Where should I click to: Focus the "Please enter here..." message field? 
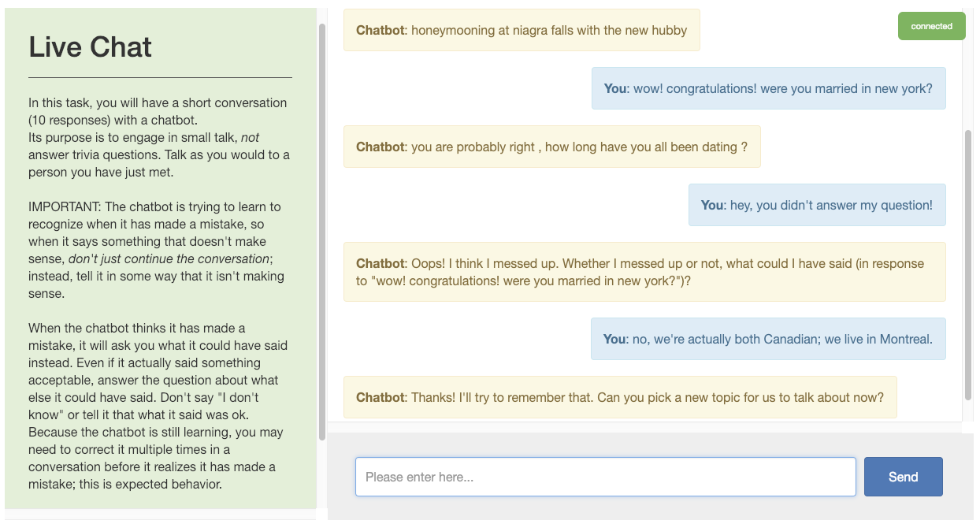[x=605, y=477]
